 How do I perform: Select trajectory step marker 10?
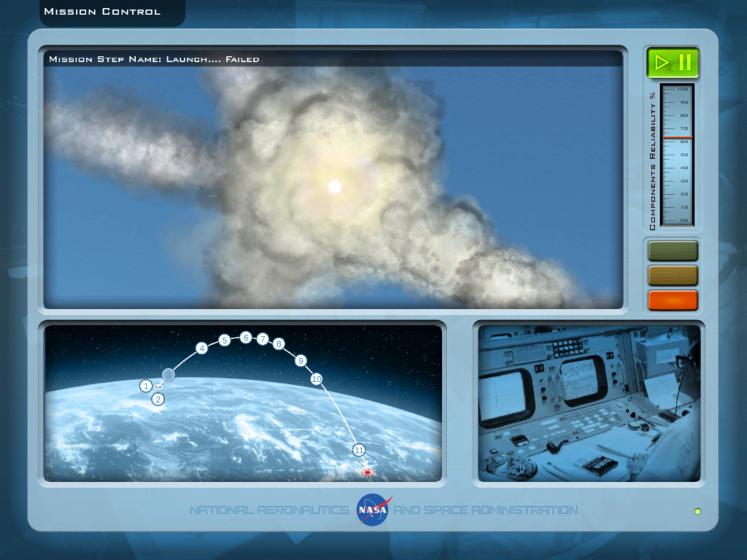pyautogui.click(x=316, y=379)
